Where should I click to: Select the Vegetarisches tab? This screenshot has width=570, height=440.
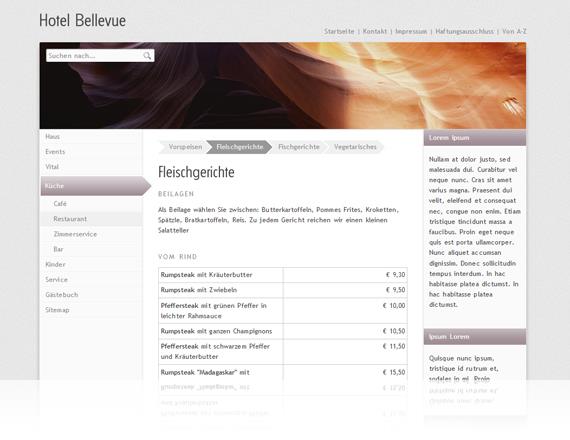[x=355, y=147]
